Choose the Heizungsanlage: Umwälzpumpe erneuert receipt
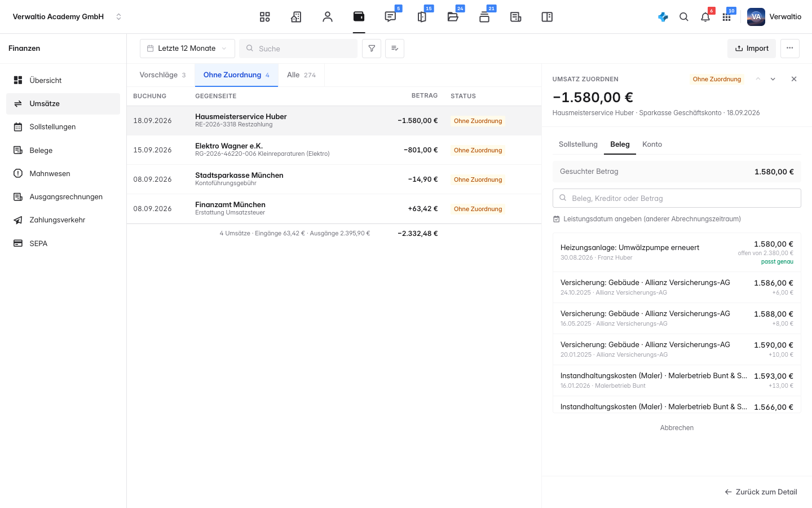Image resolution: width=812 pixels, height=508 pixels. click(677, 252)
